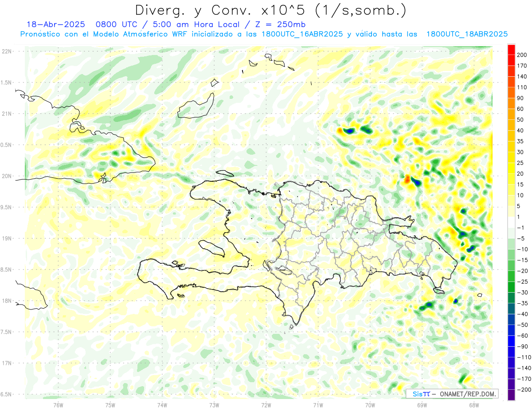This screenshot has width=532, height=411.
Task: Click colorbar value '-140'
Action: pyautogui.click(x=523, y=368)
